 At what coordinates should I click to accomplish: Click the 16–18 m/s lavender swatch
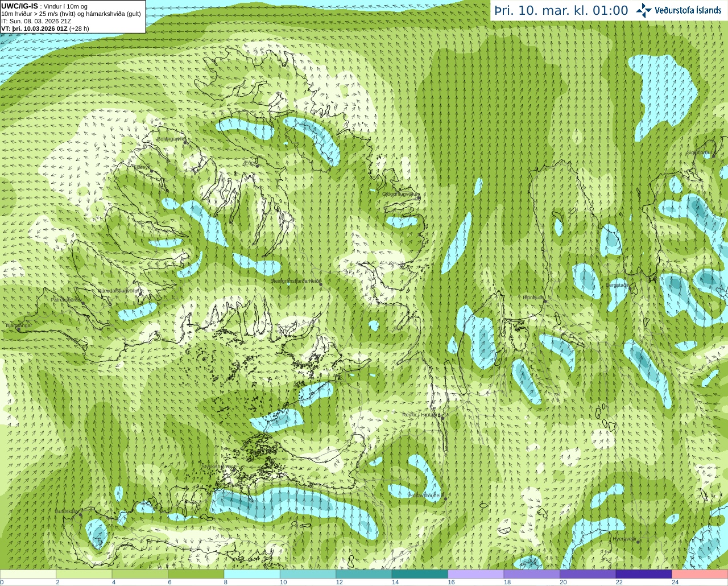[476, 574]
